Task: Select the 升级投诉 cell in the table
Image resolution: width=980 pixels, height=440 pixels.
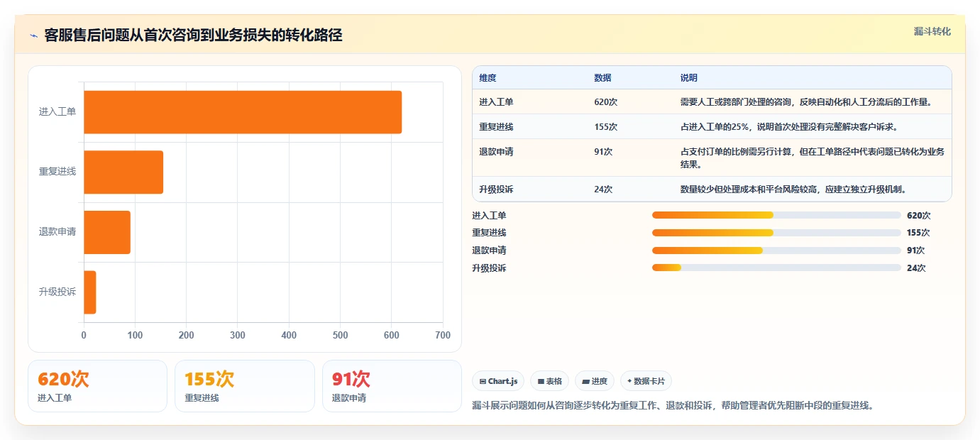Action: click(496, 189)
